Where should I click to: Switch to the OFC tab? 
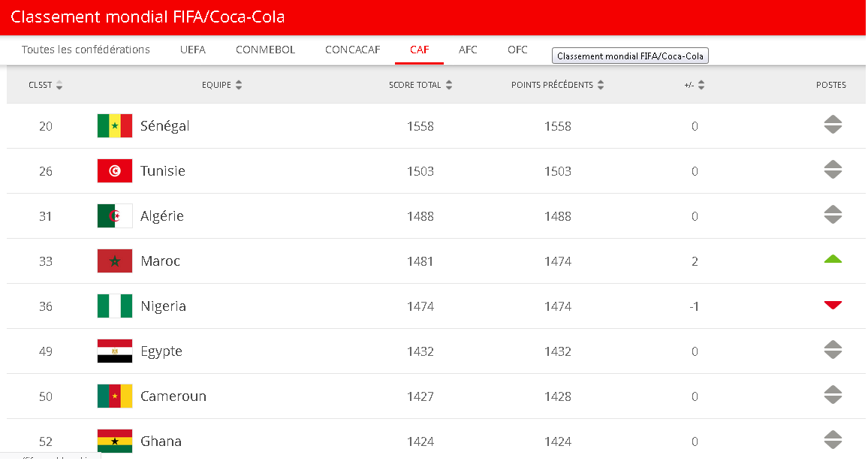(517, 50)
